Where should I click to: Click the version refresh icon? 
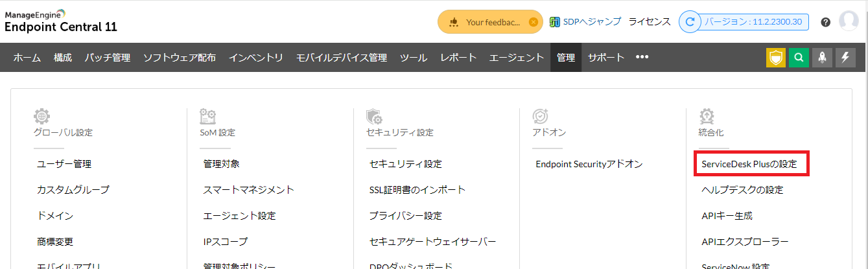[690, 21]
